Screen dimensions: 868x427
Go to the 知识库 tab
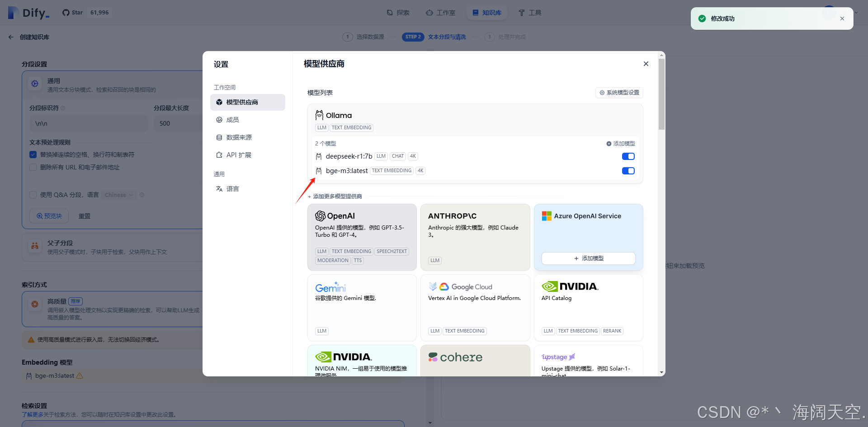487,13
